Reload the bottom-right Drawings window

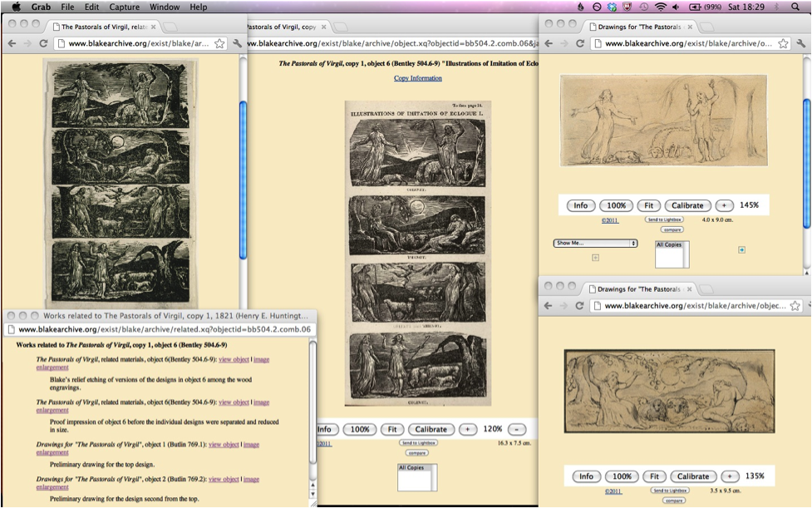coord(580,306)
